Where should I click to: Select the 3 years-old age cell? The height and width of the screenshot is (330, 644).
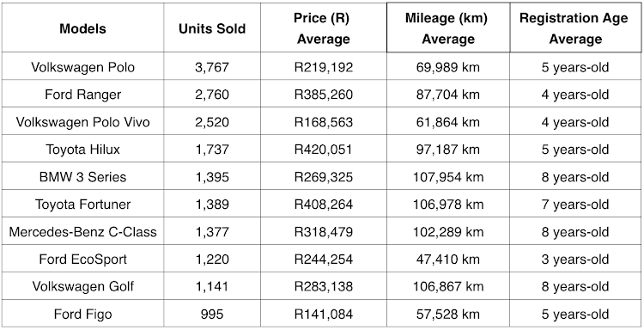tap(575, 260)
